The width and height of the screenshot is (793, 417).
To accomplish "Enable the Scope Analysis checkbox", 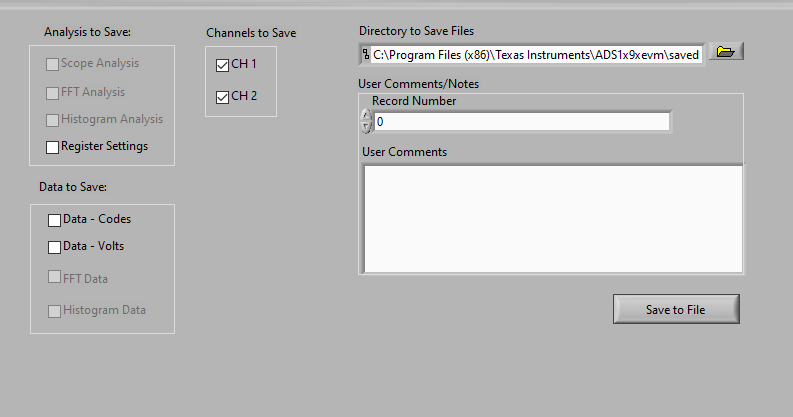I will click(x=52, y=64).
